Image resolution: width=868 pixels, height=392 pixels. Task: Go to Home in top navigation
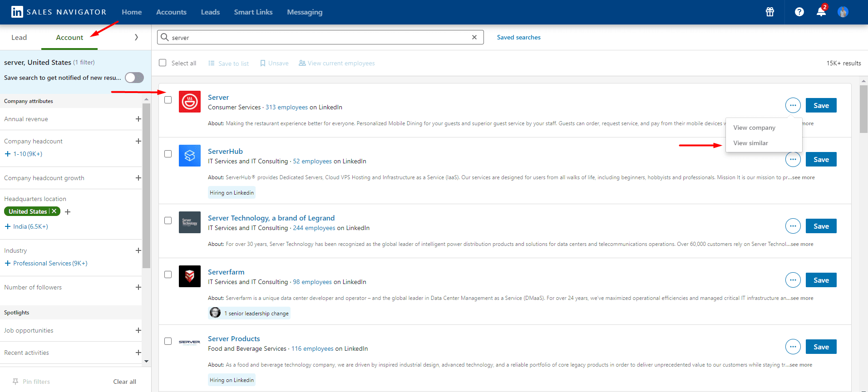click(132, 12)
